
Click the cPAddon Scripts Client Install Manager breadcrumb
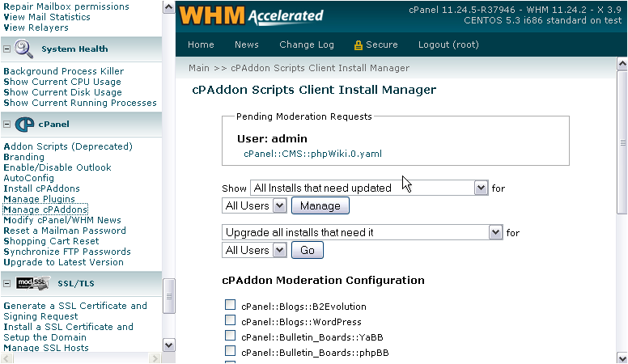320,68
